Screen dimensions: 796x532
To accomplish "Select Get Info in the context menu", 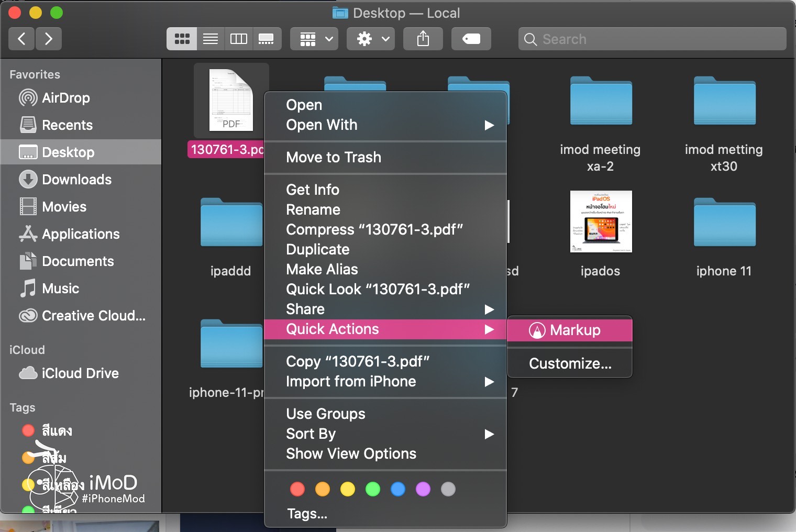I will point(313,190).
